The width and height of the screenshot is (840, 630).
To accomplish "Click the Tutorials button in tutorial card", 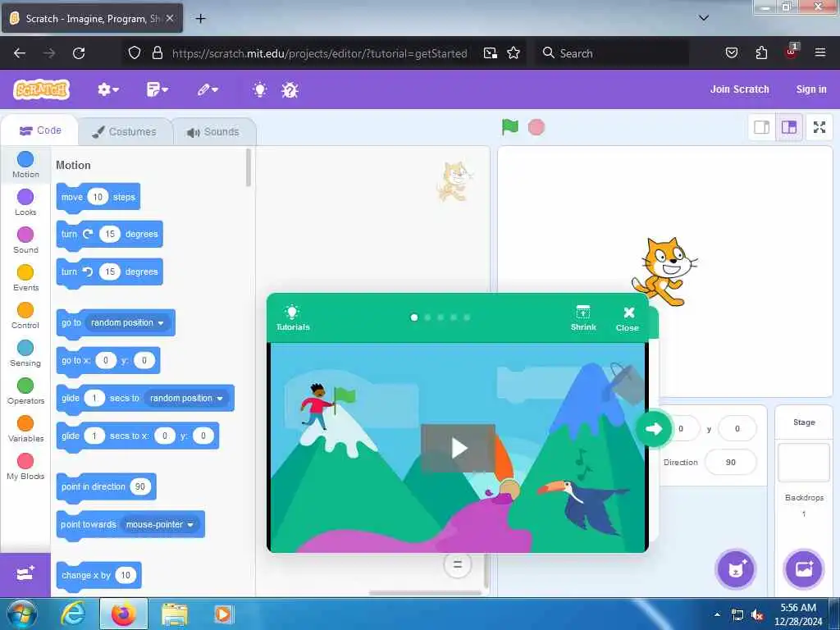I will click(293, 317).
